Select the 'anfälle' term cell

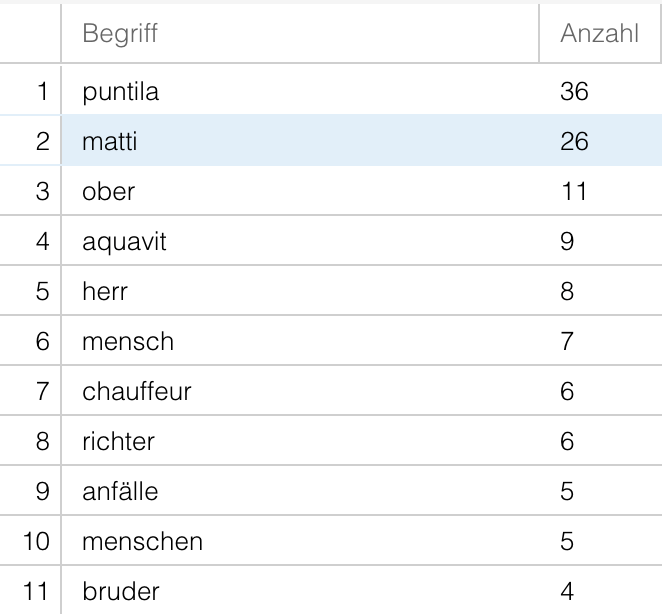click(120, 492)
